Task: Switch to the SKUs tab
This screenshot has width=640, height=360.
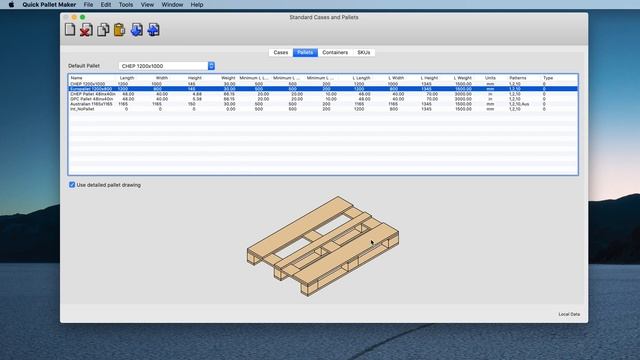Action: 364,52
